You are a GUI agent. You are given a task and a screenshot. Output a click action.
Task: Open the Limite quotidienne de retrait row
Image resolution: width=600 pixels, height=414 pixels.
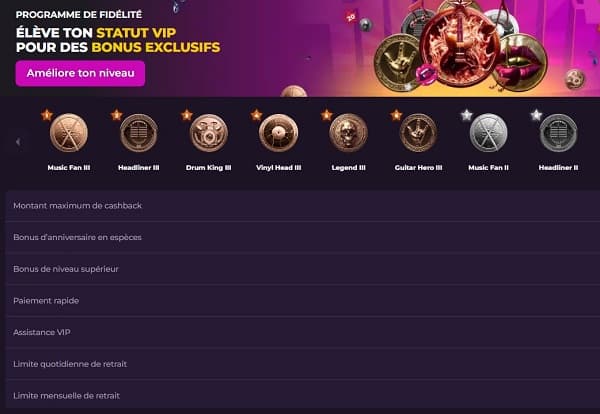coord(303,364)
